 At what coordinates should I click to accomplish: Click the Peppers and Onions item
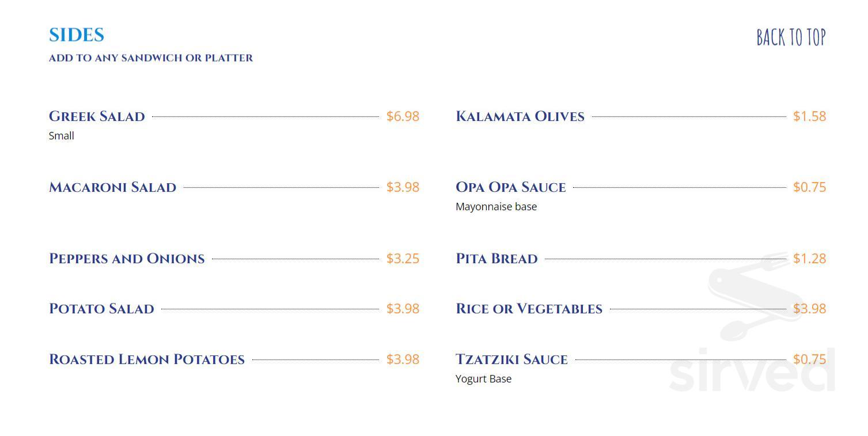pos(127,259)
